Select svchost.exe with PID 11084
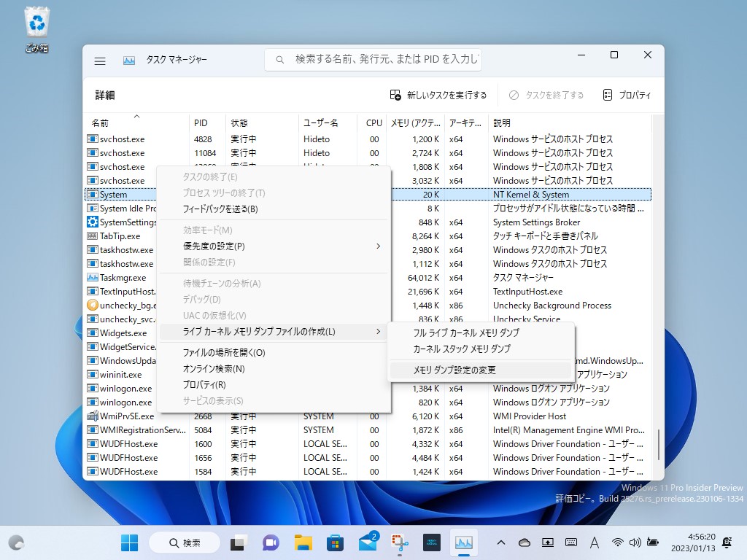 point(368,153)
